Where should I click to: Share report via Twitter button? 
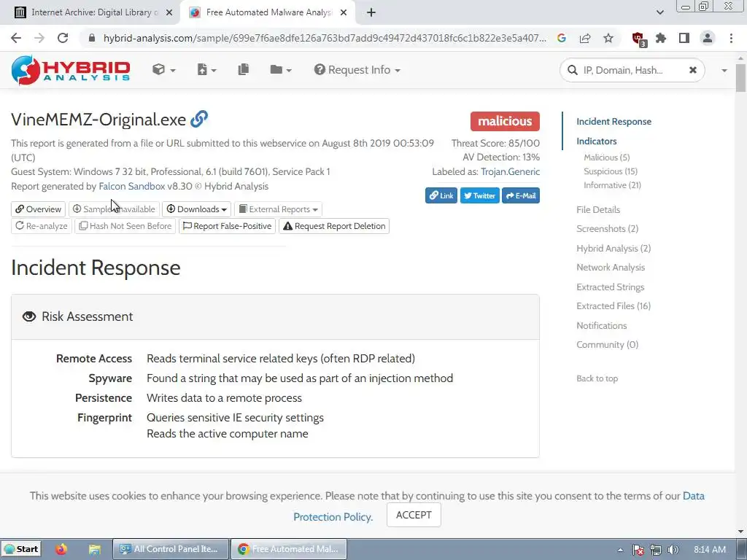(x=479, y=195)
